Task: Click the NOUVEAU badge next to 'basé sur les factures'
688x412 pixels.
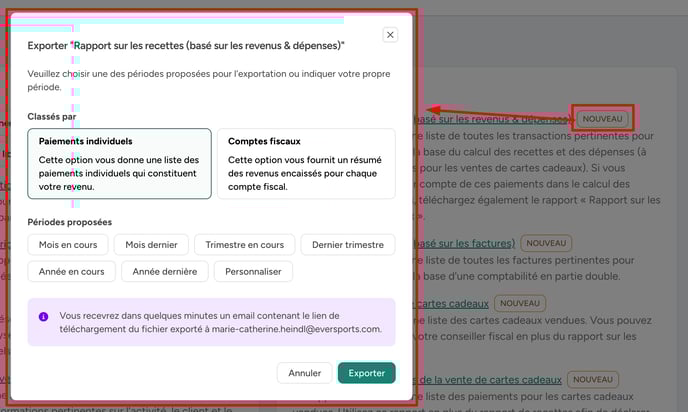Action: (x=546, y=243)
